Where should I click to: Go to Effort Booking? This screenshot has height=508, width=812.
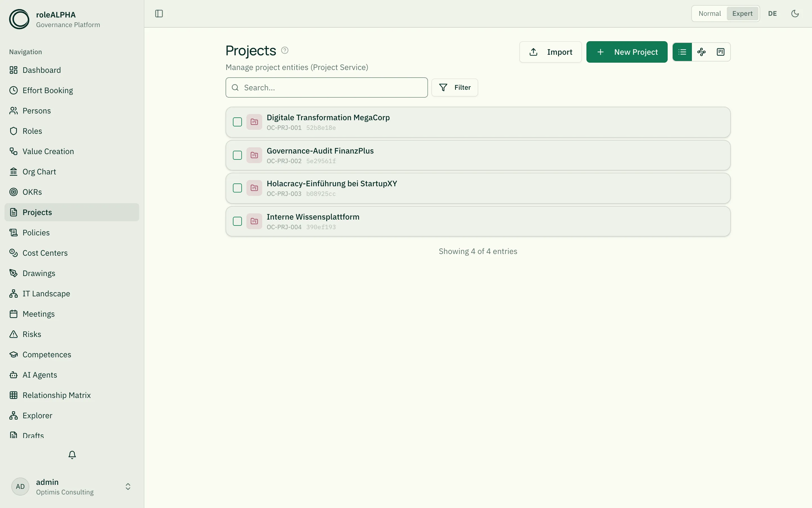pos(72,90)
